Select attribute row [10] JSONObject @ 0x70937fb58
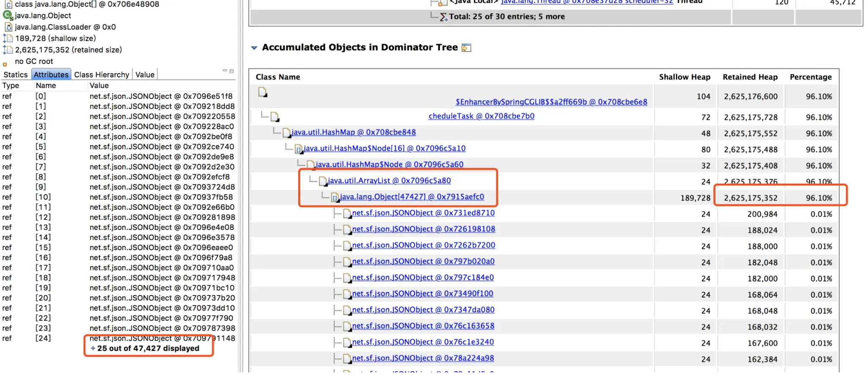Viewport: 868px width, 375px height. [118, 197]
